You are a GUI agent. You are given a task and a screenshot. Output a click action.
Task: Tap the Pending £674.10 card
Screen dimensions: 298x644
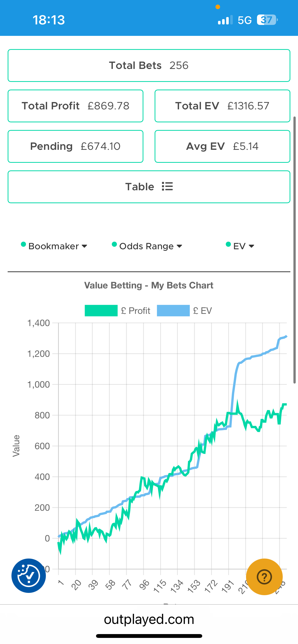pos(75,146)
